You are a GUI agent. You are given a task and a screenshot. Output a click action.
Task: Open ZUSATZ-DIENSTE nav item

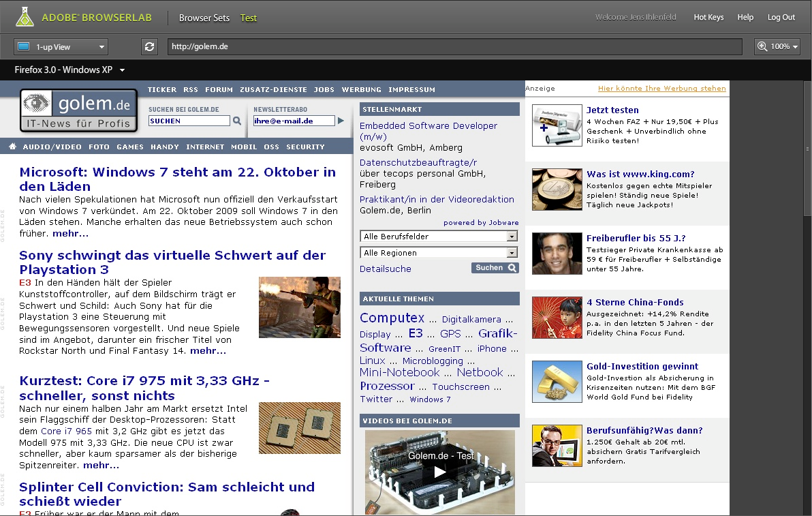273,89
